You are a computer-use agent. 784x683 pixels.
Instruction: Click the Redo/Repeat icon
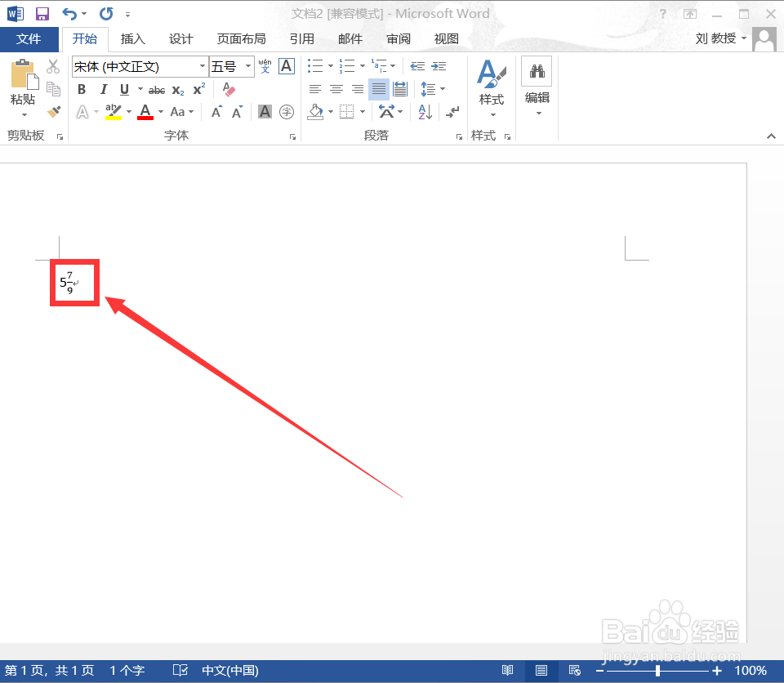coord(106,14)
